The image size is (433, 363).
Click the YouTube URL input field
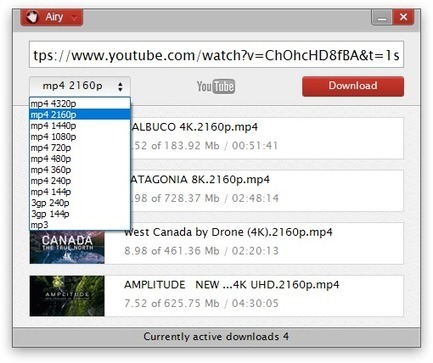click(x=217, y=55)
